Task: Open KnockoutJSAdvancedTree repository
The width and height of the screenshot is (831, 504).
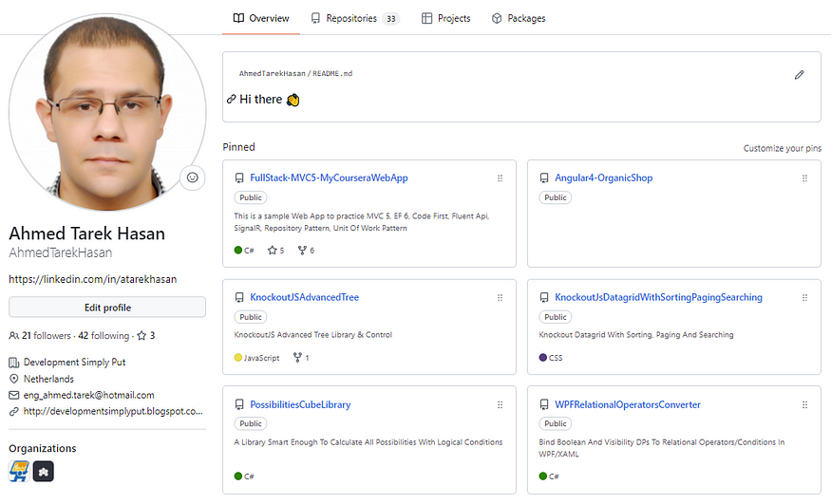Action: [x=304, y=297]
